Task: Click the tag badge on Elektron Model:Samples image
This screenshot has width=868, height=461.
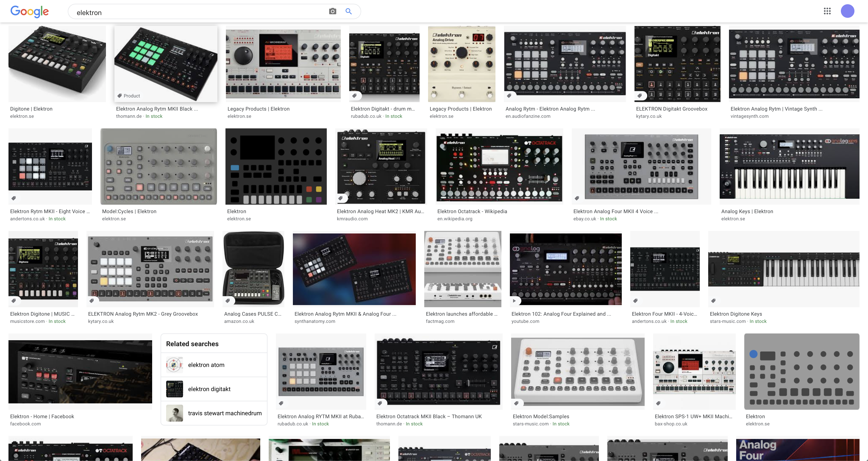Action: coord(516,403)
